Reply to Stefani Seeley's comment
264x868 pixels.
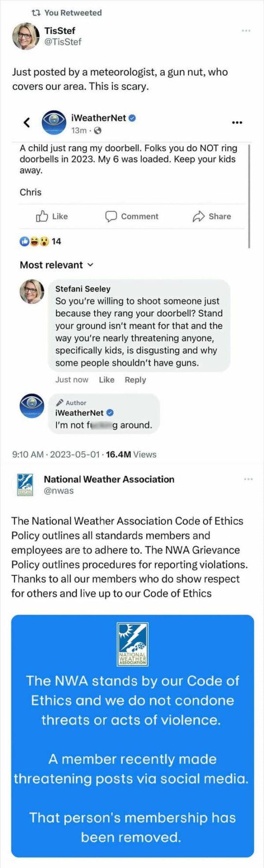click(x=135, y=380)
